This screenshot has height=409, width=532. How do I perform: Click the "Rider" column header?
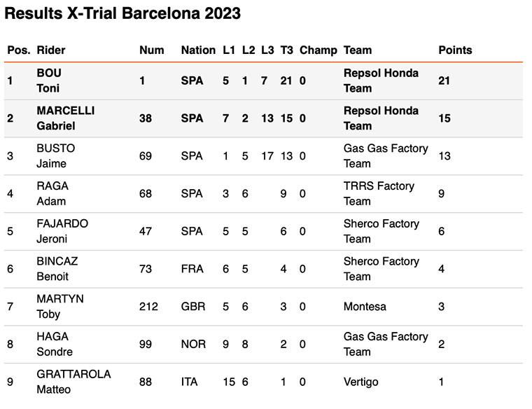tap(51, 50)
